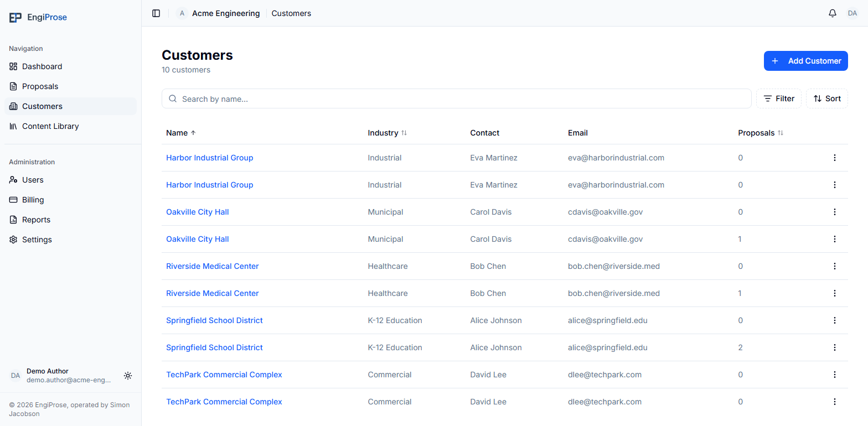Click the "10 customers" count text
The height and width of the screenshot is (426, 868).
click(x=186, y=70)
